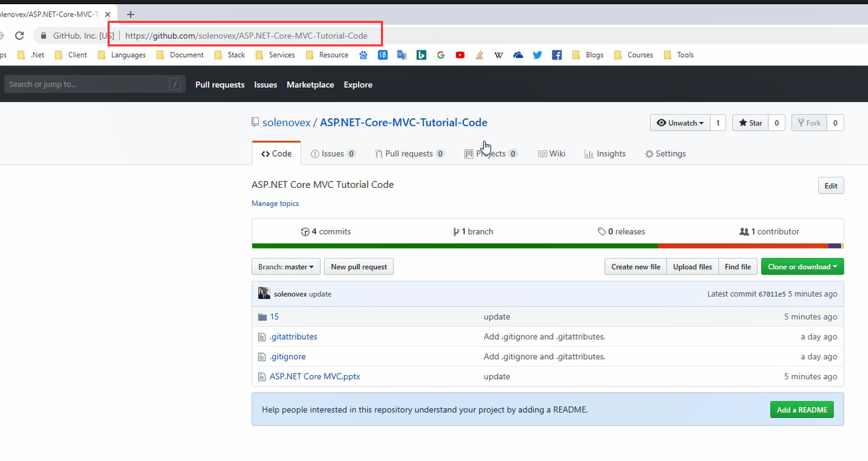This screenshot has height=461, width=868.
Task: Open Issues in top navigation
Action: 266,85
